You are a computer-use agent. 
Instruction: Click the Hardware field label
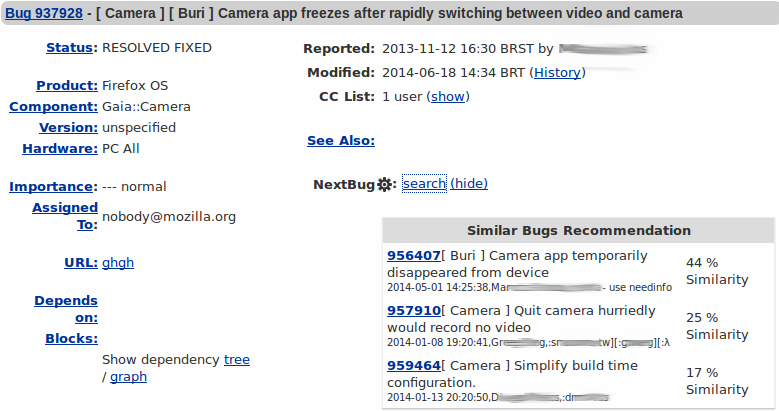(x=60, y=149)
